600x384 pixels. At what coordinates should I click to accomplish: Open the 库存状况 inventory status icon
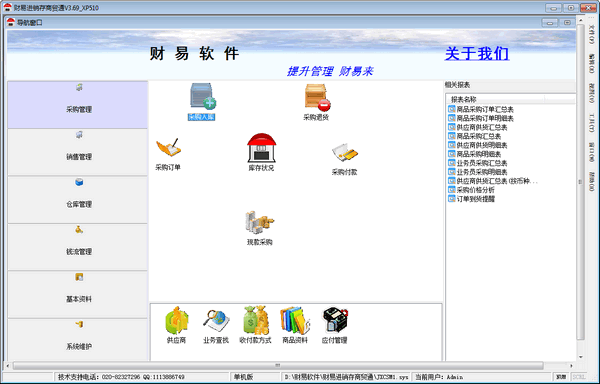[x=261, y=148]
